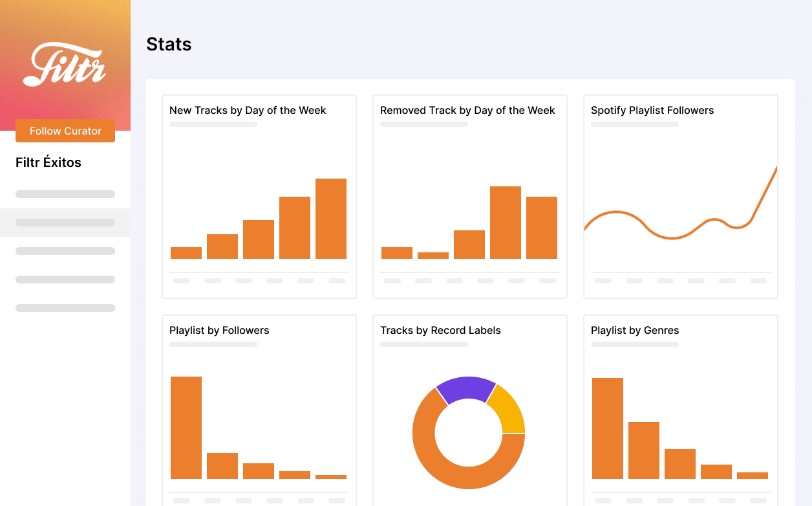Image resolution: width=812 pixels, height=506 pixels.
Task: Click the "Tracks by Record Labels" title
Action: 440,331
